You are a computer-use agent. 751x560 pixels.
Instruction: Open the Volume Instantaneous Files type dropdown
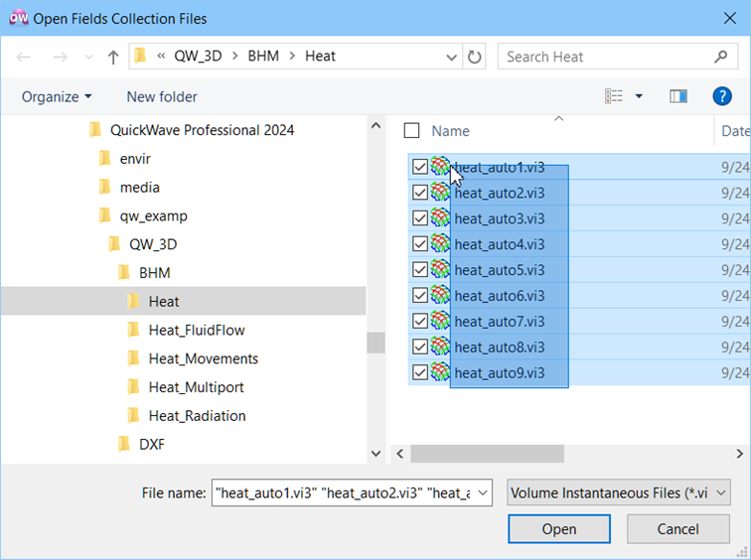(619, 492)
